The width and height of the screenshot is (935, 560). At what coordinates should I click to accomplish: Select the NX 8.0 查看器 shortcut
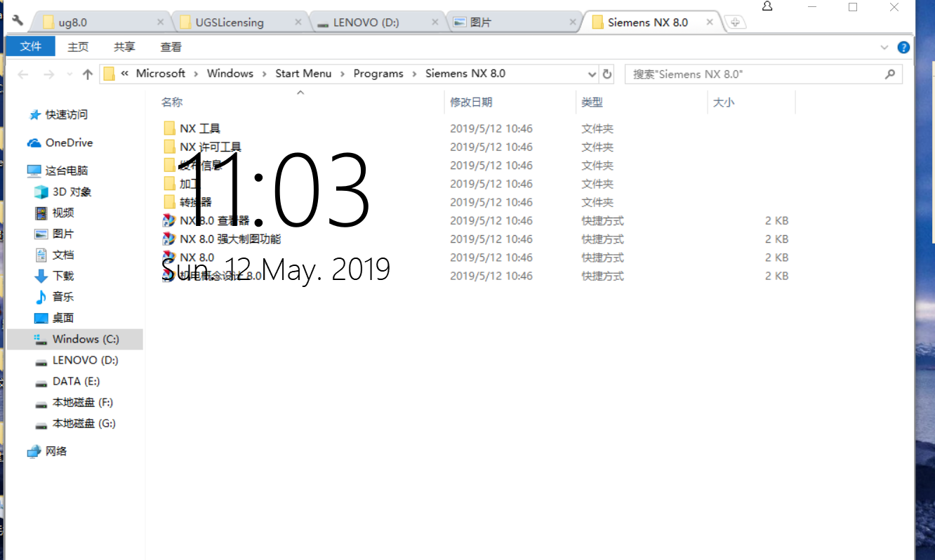(214, 220)
